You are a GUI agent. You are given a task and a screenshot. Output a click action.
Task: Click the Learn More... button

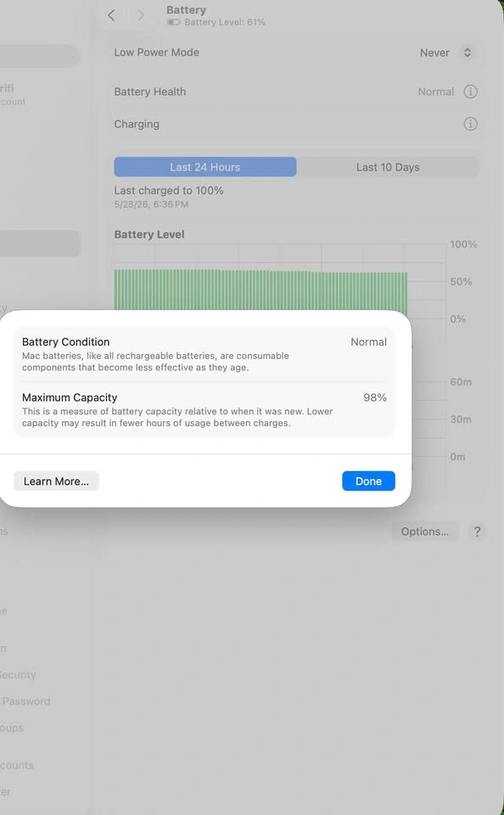pyautogui.click(x=56, y=481)
